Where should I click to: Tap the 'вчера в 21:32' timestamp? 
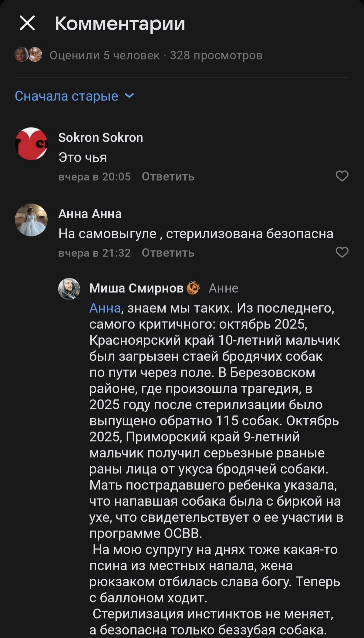[94, 253]
